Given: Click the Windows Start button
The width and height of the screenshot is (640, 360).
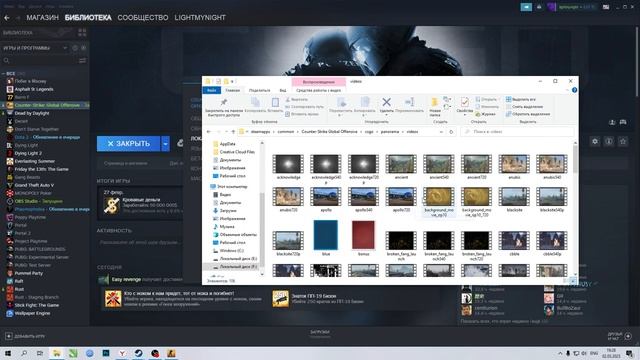Looking at the screenshot, I should pos(7,353).
